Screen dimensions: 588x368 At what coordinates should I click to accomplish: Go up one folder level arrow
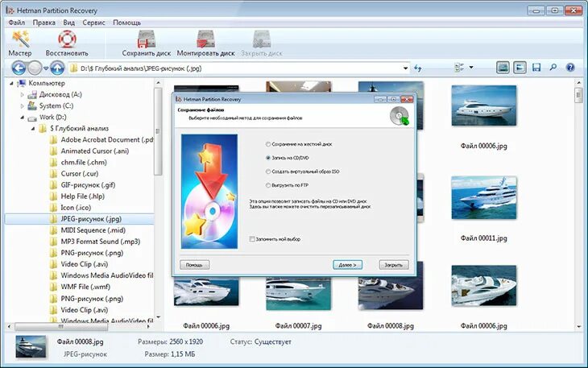57,68
